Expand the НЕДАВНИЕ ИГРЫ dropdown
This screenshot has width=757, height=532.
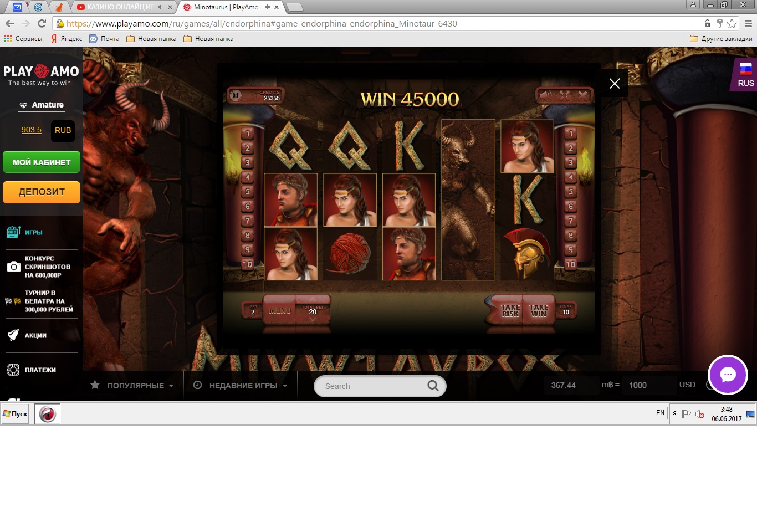[x=240, y=385]
